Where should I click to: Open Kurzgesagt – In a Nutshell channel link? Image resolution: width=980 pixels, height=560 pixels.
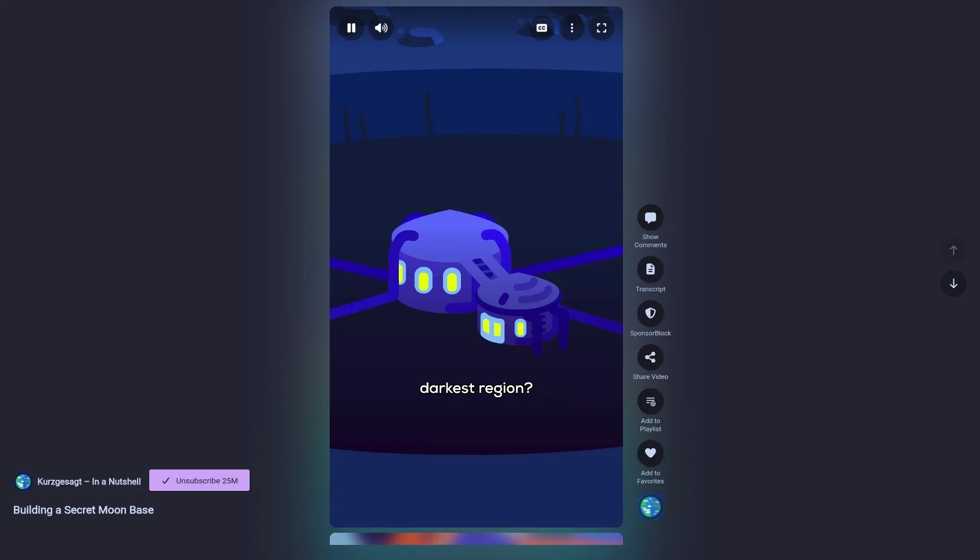89,482
